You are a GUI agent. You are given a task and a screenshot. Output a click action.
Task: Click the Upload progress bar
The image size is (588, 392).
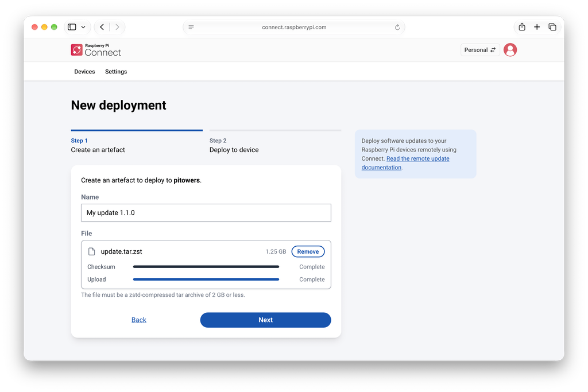[x=206, y=280]
